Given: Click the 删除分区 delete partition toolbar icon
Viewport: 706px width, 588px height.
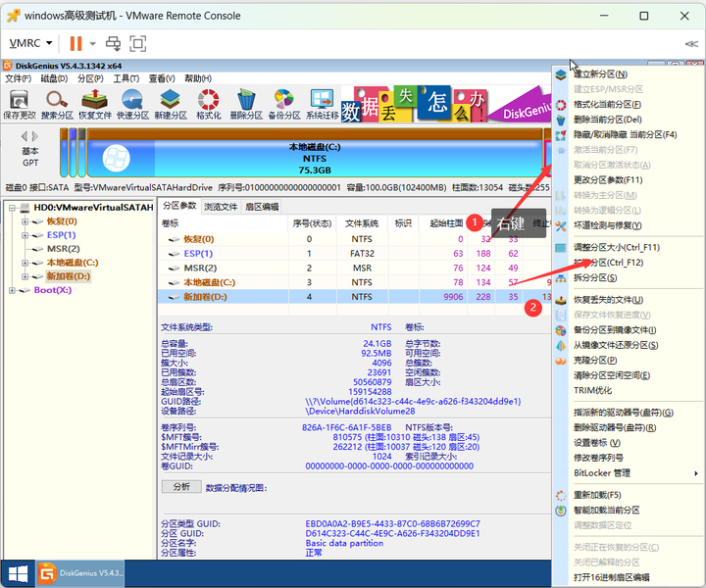Looking at the screenshot, I should pos(246,105).
